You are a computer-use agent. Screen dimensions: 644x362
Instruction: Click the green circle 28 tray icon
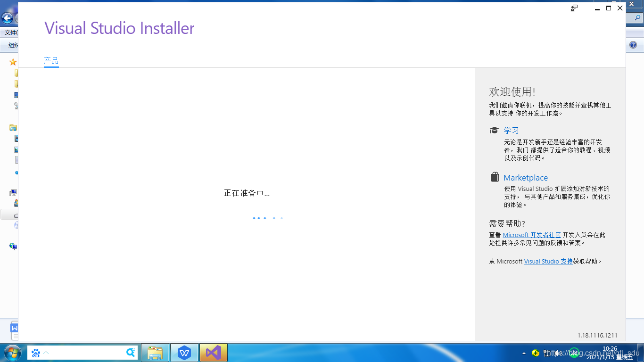574,353
